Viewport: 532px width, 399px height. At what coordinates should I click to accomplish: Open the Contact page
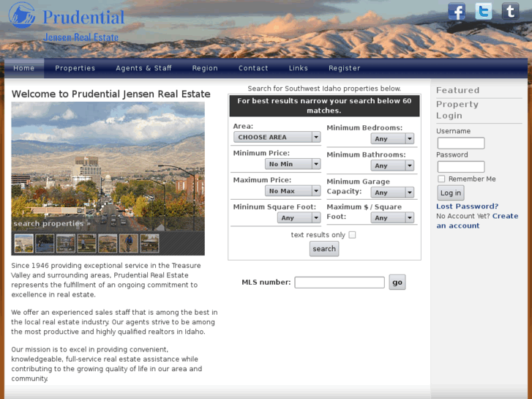[x=253, y=68]
